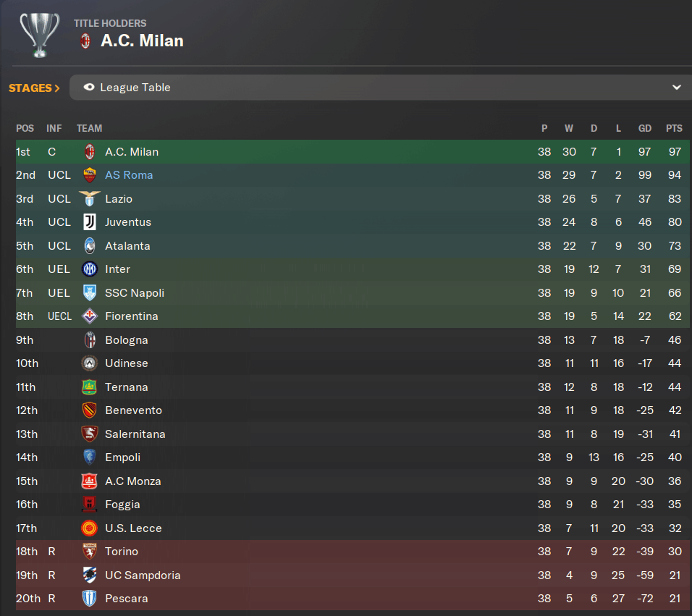Click the AS Roma club badge
This screenshot has height=616, width=692.
pos(90,175)
